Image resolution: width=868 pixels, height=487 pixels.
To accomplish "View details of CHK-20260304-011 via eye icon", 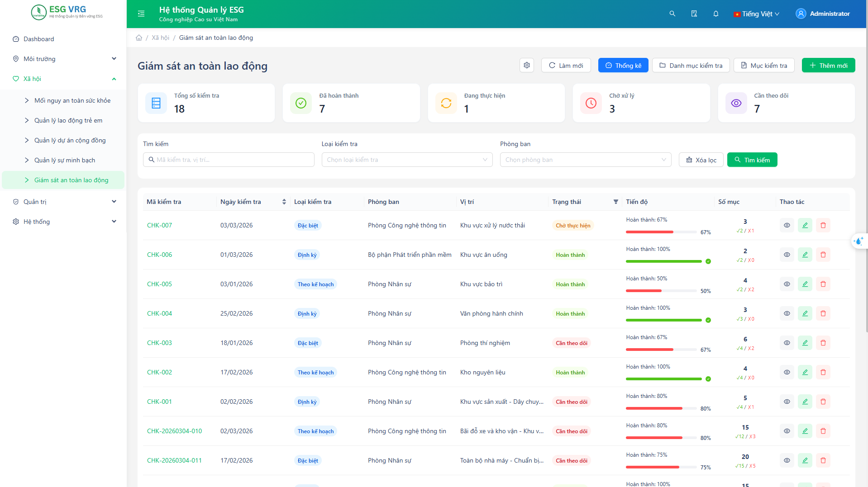I will point(787,460).
